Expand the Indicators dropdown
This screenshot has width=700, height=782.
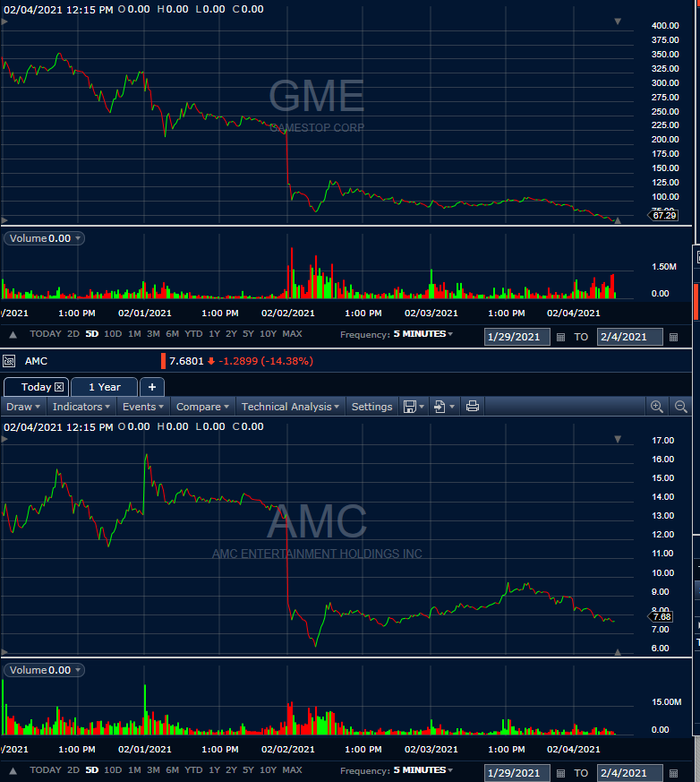click(x=81, y=407)
